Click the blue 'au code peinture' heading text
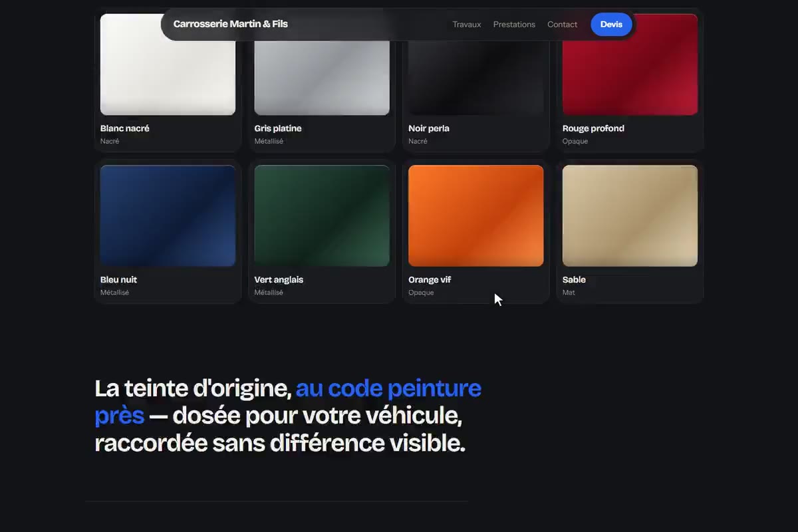The image size is (798, 532). 388,388
